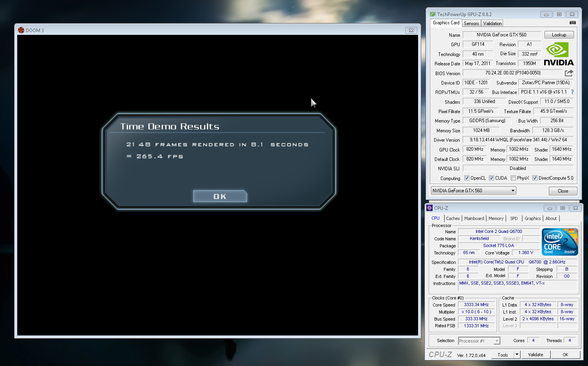Click the Close button in GPU-Z
This screenshot has height=366, width=588.
tap(563, 191)
